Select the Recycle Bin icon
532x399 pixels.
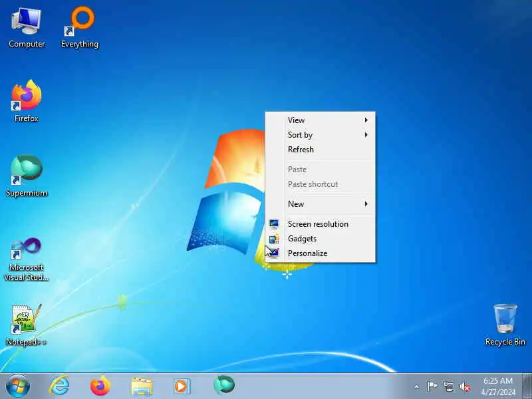coord(505,325)
